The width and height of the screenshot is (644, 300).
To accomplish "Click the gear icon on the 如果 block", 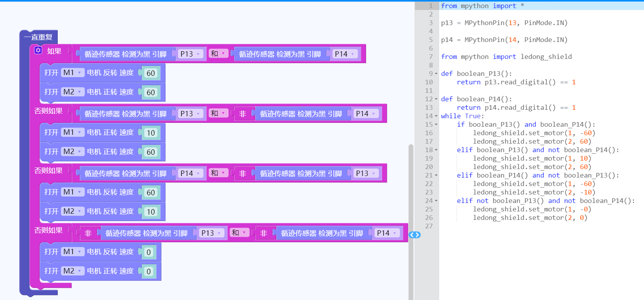I will pos(38,50).
